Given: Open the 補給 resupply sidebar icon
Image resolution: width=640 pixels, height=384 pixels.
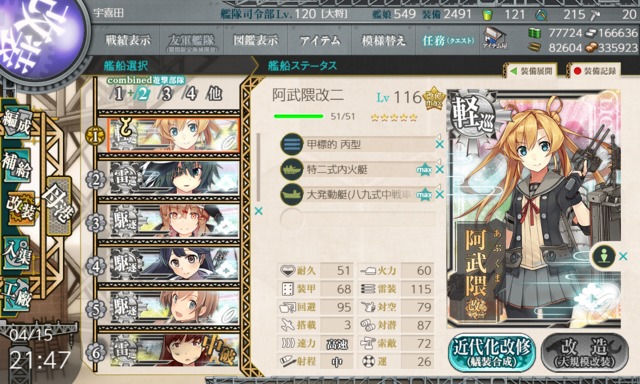Looking at the screenshot, I should (16, 166).
